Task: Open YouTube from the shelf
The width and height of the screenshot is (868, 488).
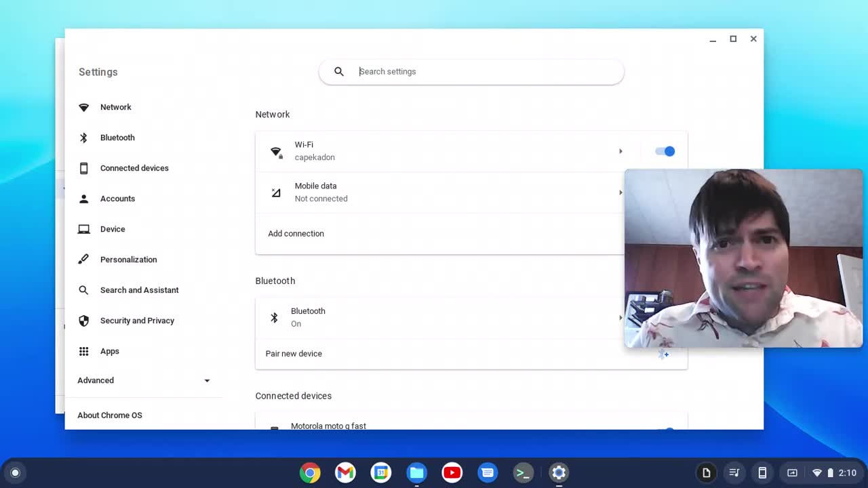Action: 452,472
